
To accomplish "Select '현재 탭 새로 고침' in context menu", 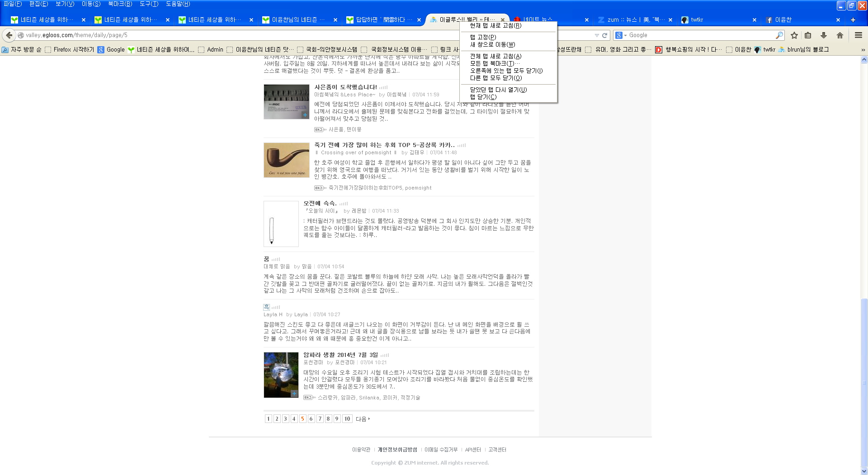I will click(508, 26).
